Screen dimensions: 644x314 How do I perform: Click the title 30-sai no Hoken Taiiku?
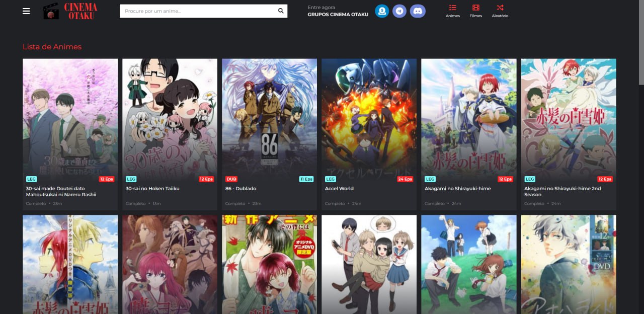[152, 189]
